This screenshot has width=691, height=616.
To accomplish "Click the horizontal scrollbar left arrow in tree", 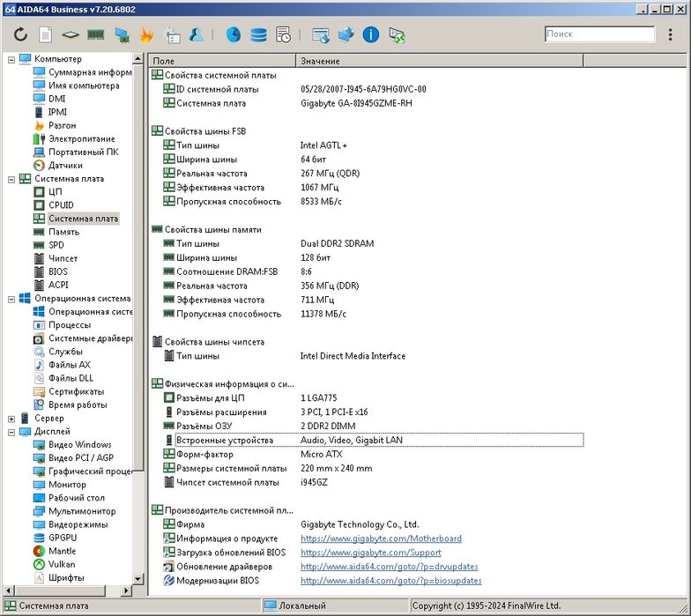I will (9, 590).
